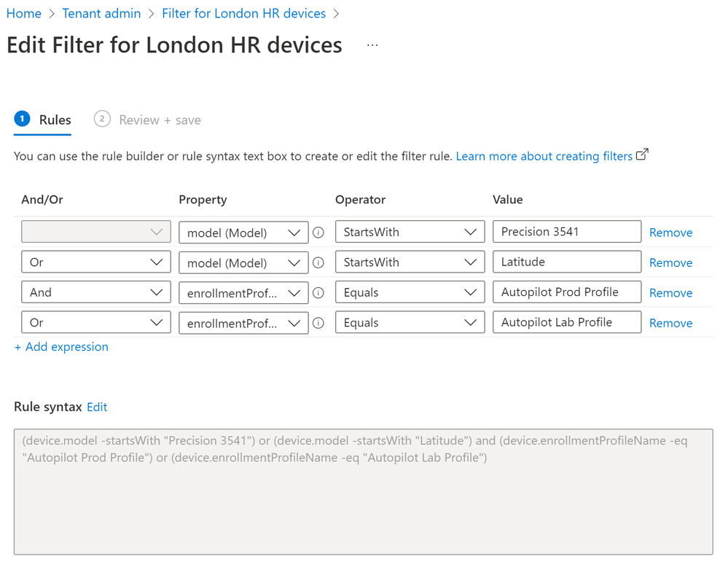Click info icon beside Precision 3541 model property
Image resolution: width=728 pixels, height=562 pixels.
318,233
